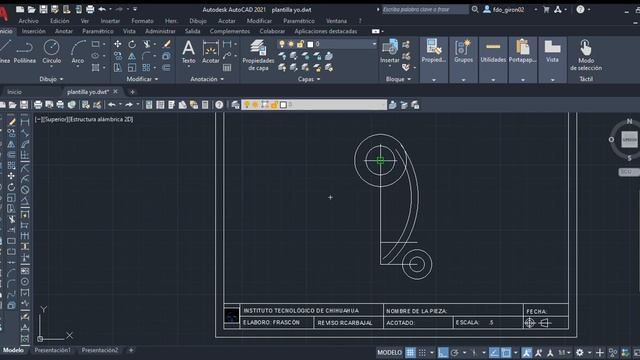Open Propiedades de capa manager

pos(258,56)
